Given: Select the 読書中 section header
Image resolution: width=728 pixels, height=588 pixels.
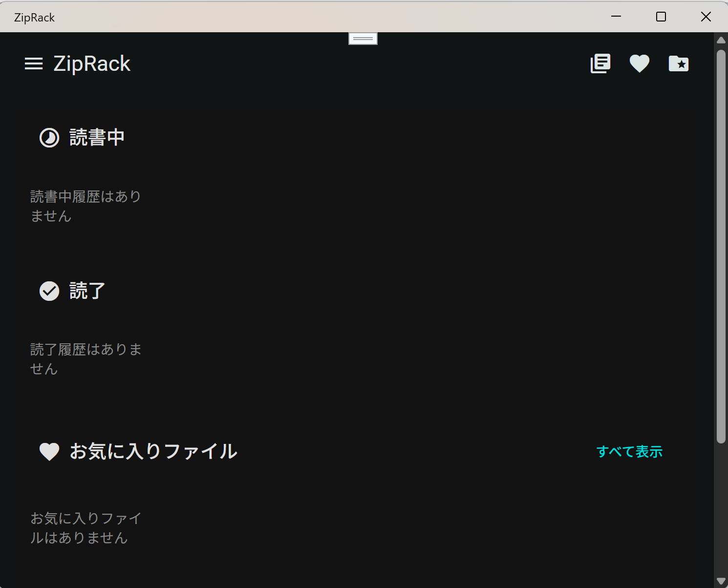Looking at the screenshot, I should click(x=97, y=137).
